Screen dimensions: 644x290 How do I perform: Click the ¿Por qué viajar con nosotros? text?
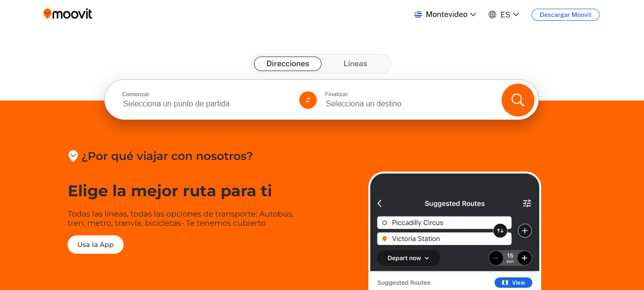pyautogui.click(x=167, y=156)
